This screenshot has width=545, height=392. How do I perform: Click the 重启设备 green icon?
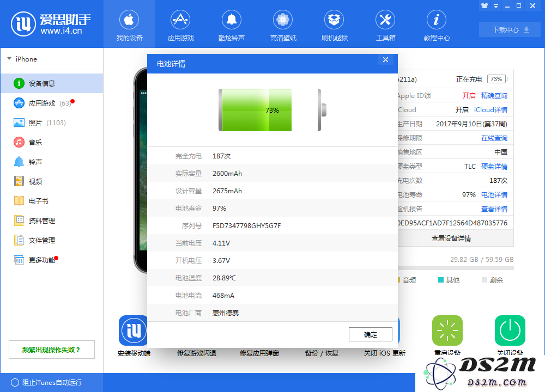447,330
